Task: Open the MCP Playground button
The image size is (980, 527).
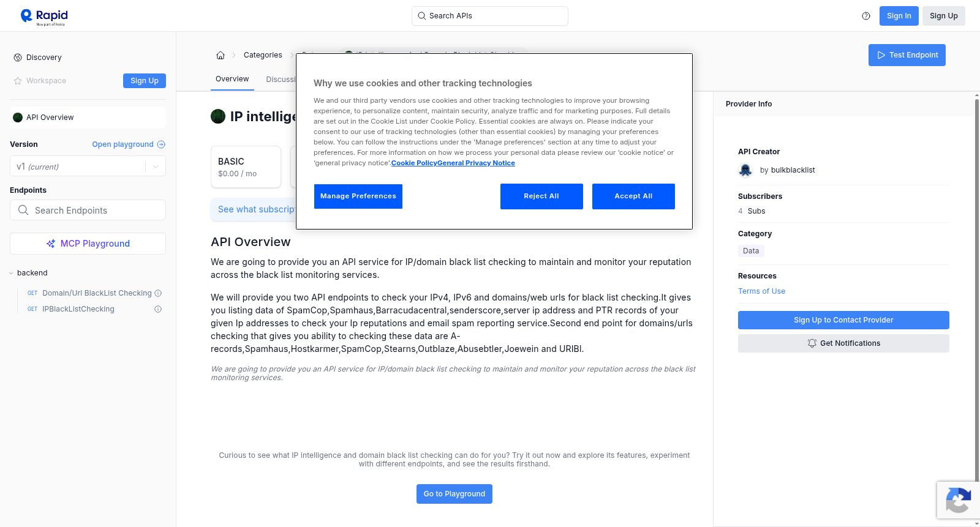Action: (88, 244)
